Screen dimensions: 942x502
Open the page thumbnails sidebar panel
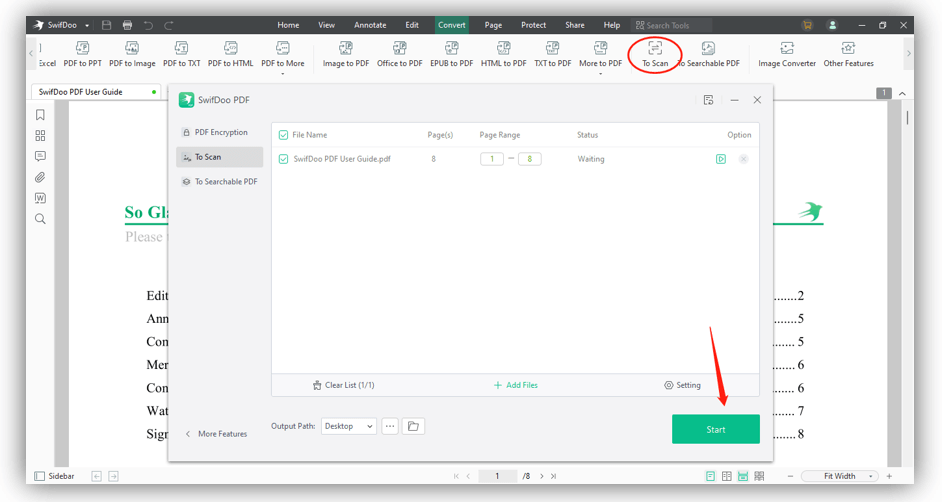(40, 136)
